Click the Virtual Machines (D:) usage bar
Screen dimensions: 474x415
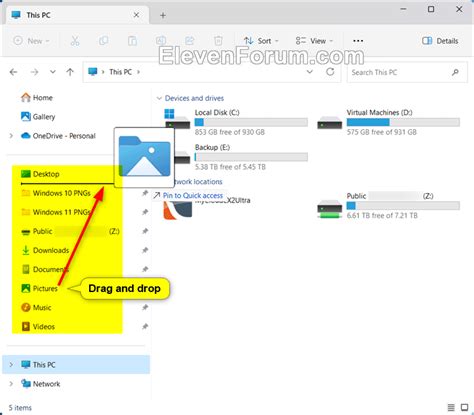tap(403, 122)
